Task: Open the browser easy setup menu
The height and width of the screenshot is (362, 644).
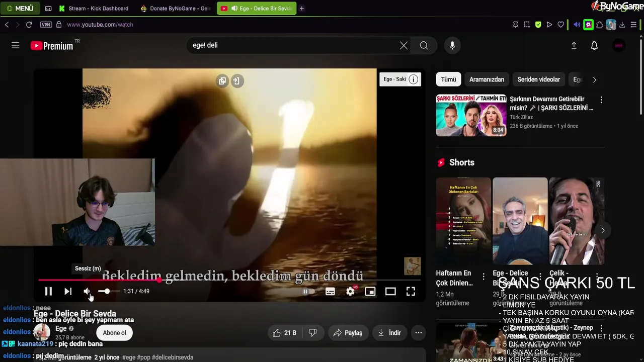Action: tap(634, 24)
